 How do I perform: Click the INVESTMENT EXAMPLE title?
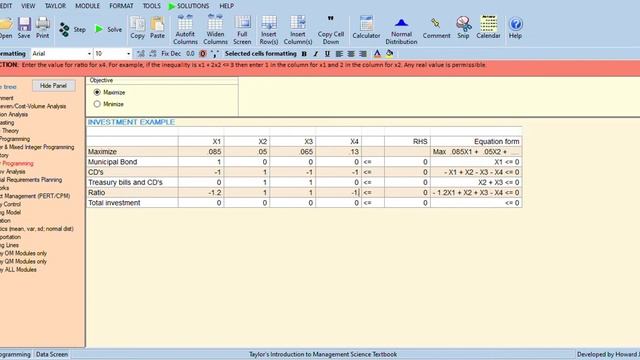pos(131,122)
